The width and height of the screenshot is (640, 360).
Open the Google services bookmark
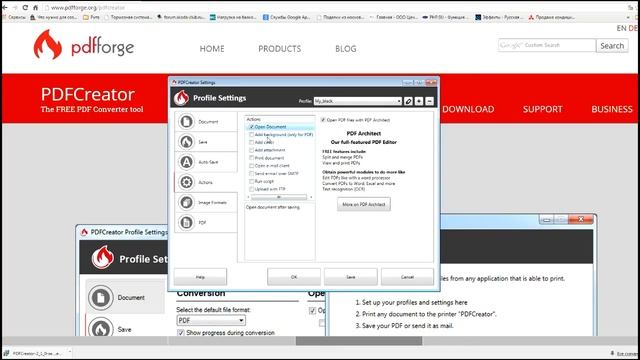[x=287, y=17]
